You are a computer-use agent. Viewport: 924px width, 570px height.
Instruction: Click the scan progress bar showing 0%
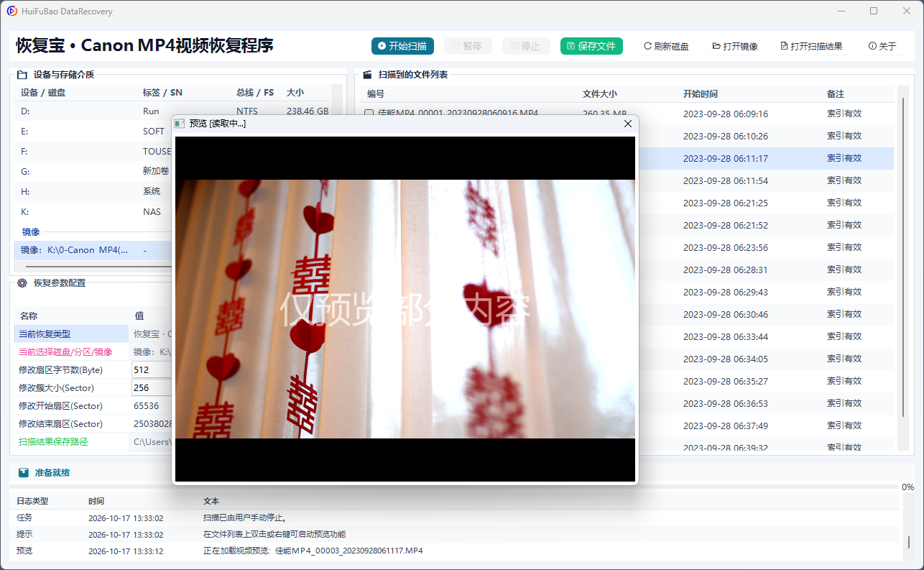[456, 487]
